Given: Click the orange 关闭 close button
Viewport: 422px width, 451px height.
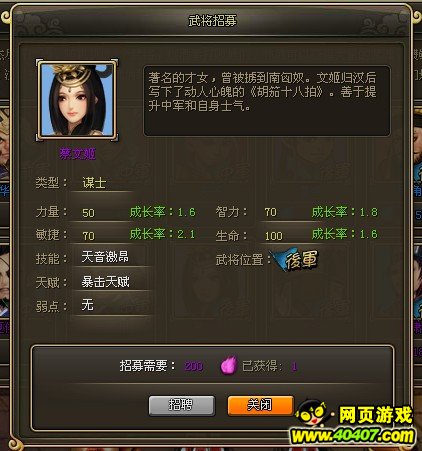Looking at the screenshot, I should pyautogui.click(x=260, y=405).
